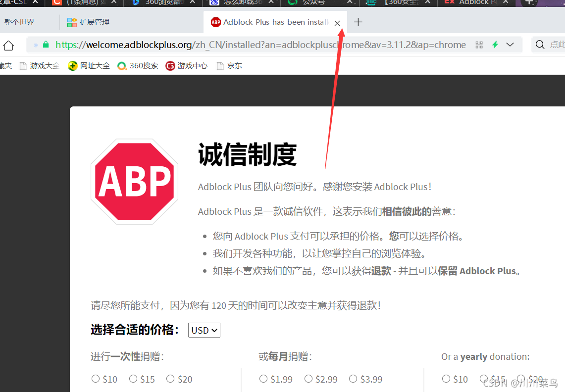565x392 pixels.
Task: Expand the address bar dropdown chevron
Action: [x=510, y=45]
